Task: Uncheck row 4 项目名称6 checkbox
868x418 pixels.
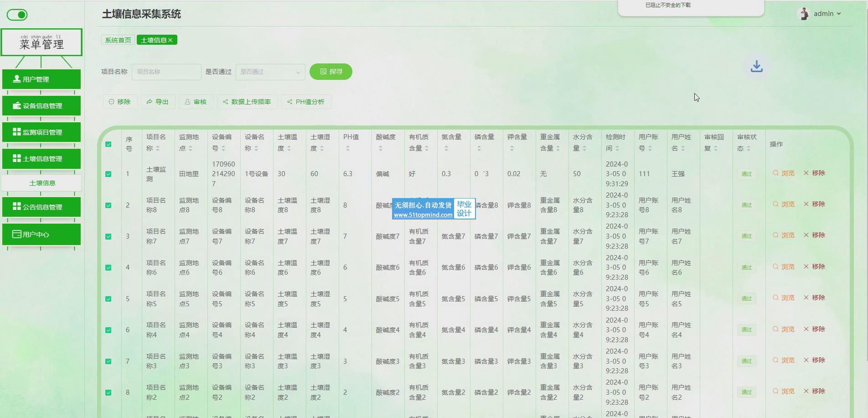Action: click(108, 268)
